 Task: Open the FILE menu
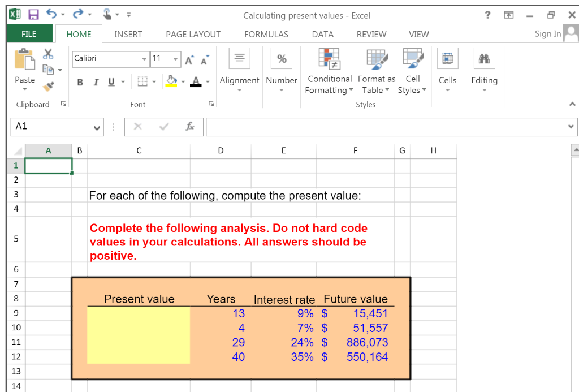[x=29, y=34]
